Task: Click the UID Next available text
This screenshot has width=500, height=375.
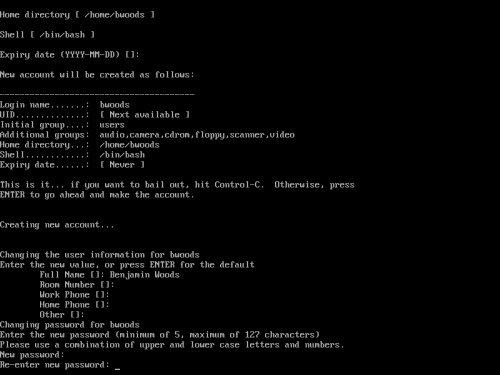Action: point(145,115)
